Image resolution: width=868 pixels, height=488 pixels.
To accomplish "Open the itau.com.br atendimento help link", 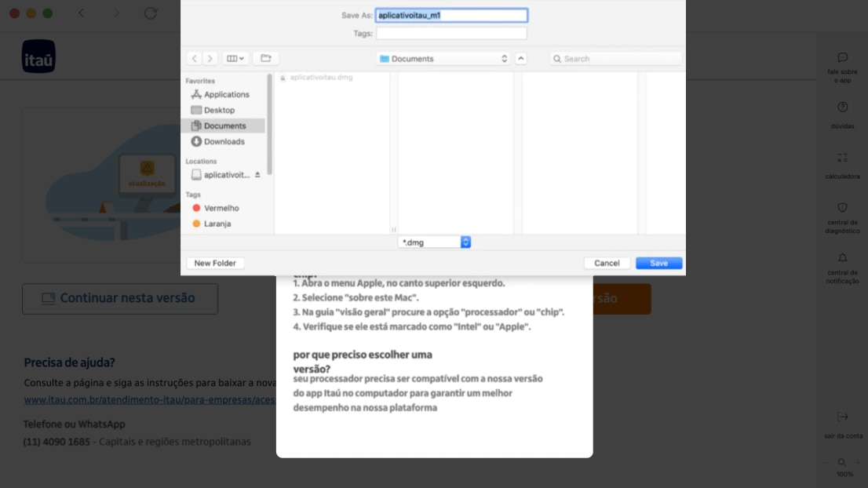I will (149, 399).
